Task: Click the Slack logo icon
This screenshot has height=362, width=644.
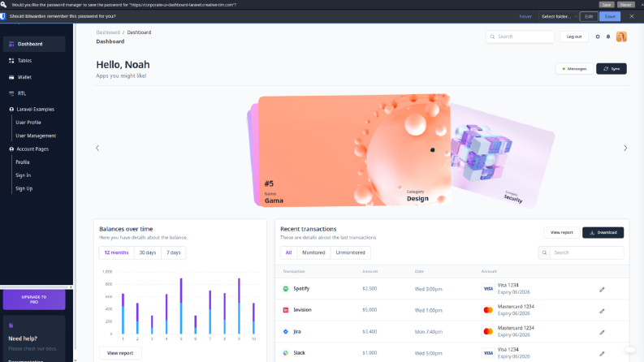Action: coord(285,352)
